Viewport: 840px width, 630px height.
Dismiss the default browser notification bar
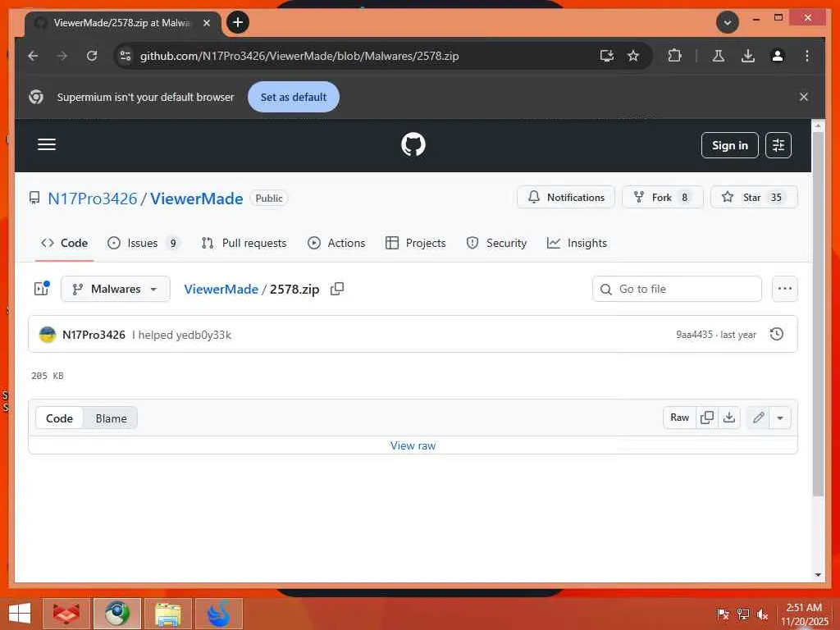tap(804, 97)
